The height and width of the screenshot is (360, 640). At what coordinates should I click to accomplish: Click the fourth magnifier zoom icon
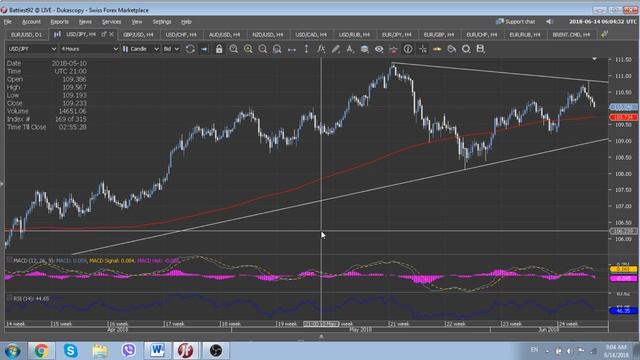[x=277, y=49]
